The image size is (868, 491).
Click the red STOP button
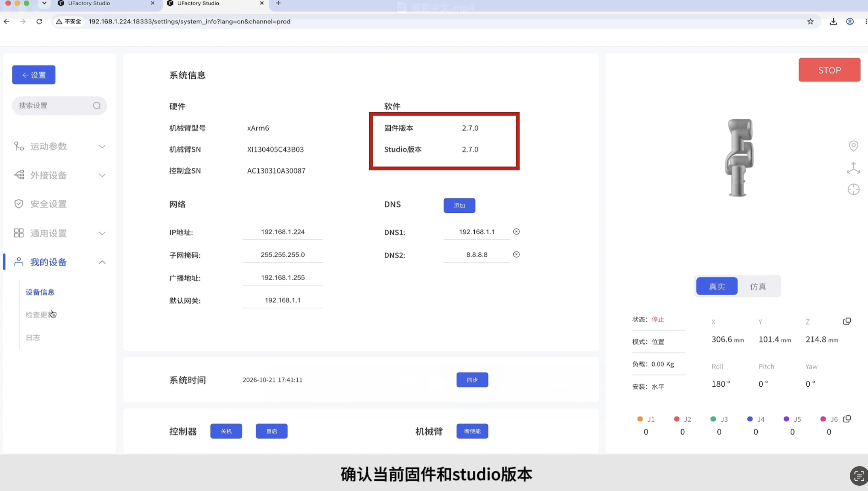829,70
